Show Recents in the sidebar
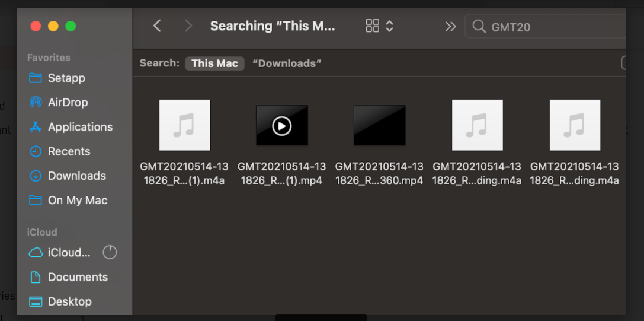 [69, 151]
